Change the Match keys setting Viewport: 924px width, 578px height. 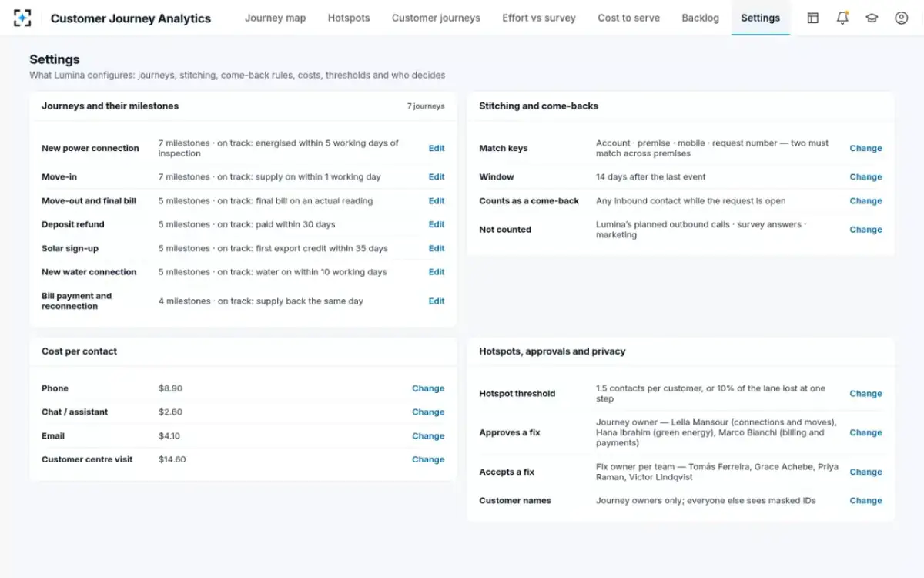click(865, 148)
